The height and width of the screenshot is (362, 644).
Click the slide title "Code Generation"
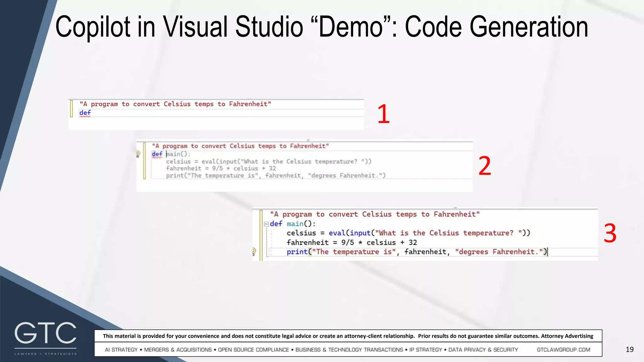tap(496, 27)
